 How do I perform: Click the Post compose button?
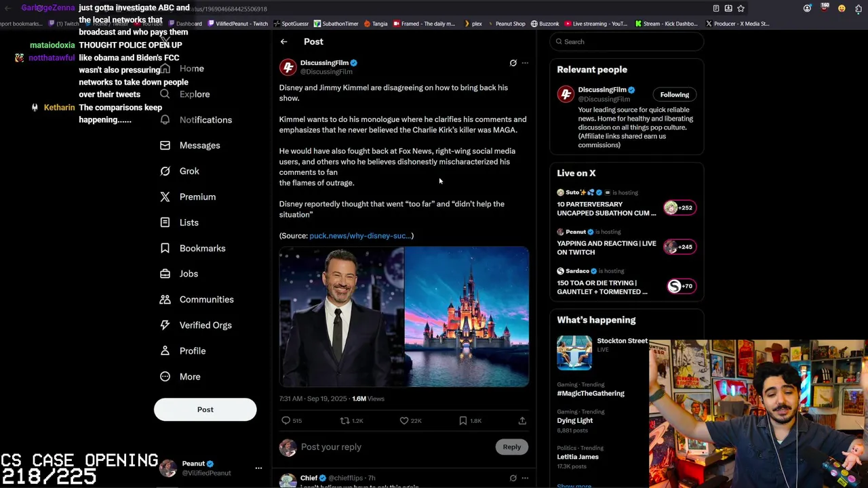(205, 409)
